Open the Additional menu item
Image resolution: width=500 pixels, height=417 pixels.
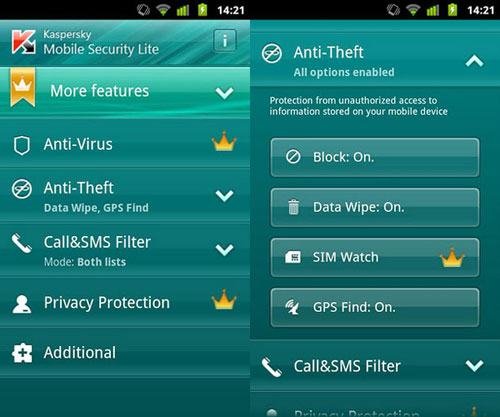tap(125, 353)
